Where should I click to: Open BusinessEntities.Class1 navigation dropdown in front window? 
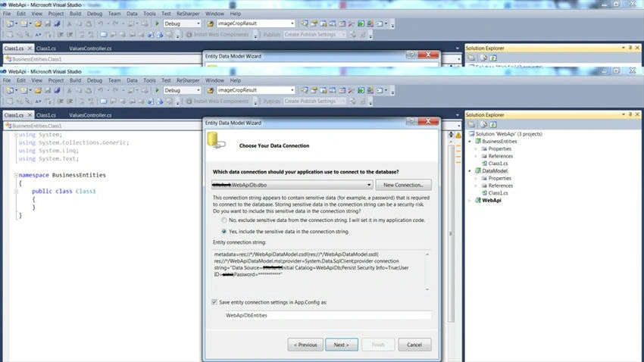coord(459,126)
